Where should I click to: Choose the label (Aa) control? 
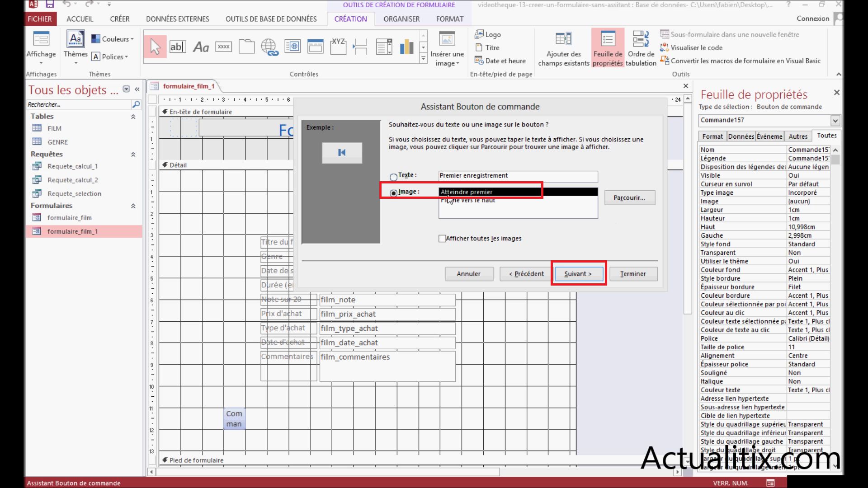click(x=201, y=47)
